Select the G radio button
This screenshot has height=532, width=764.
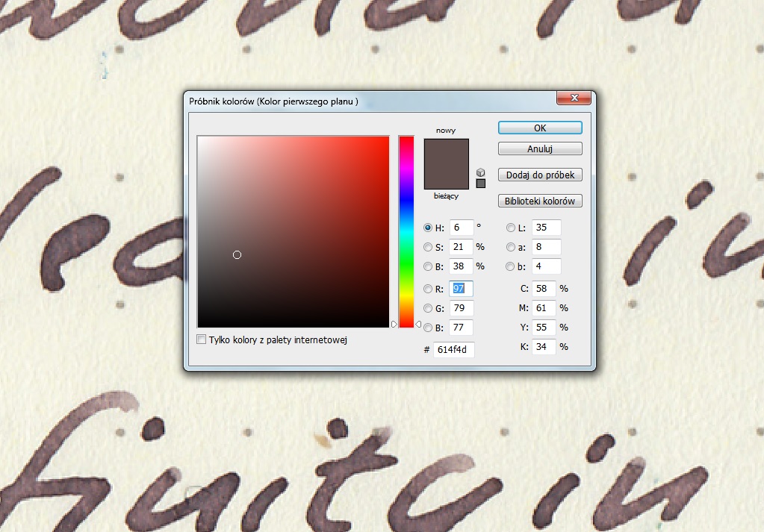click(x=428, y=308)
